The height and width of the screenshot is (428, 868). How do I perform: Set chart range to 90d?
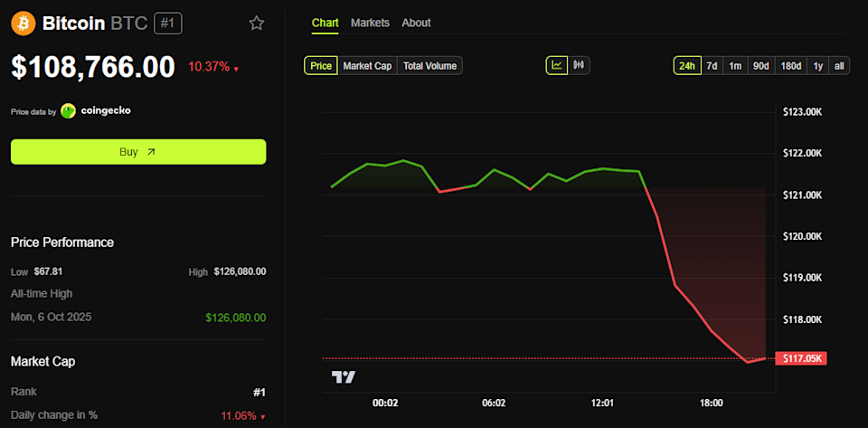pyautogui.click(x=761, y=65)
